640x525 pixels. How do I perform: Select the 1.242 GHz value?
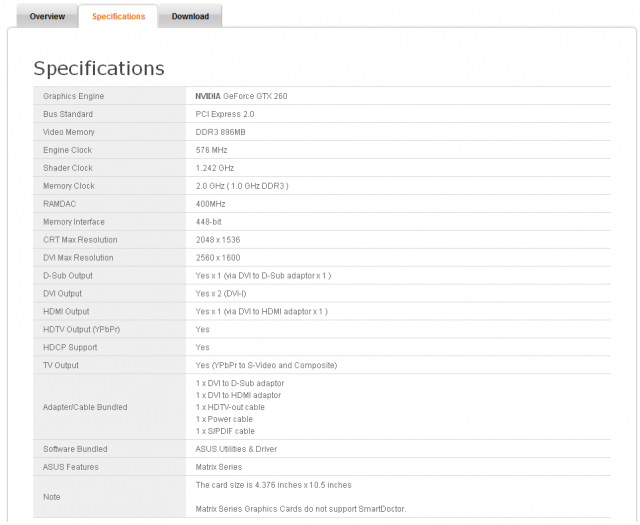click(215, 168)
